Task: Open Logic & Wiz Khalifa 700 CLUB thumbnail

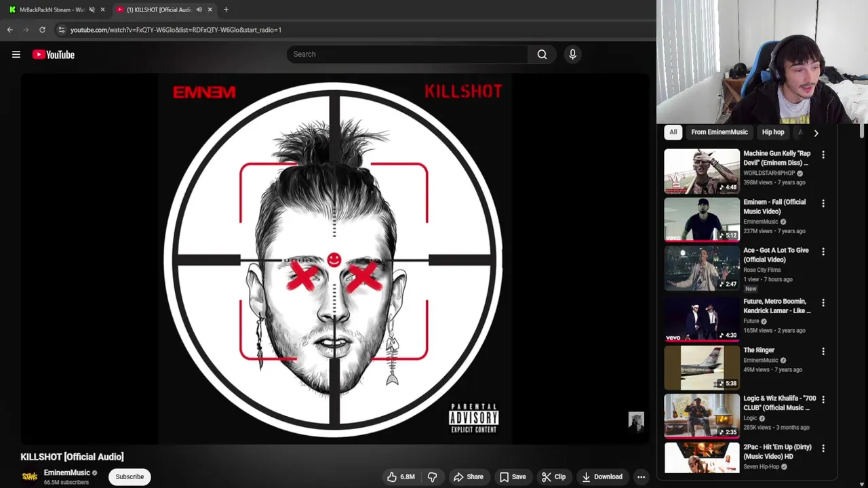Action: point(702,415)
